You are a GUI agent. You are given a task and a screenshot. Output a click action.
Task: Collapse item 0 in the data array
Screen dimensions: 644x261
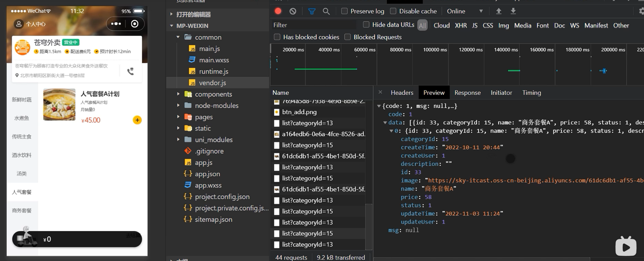[391, 131]
